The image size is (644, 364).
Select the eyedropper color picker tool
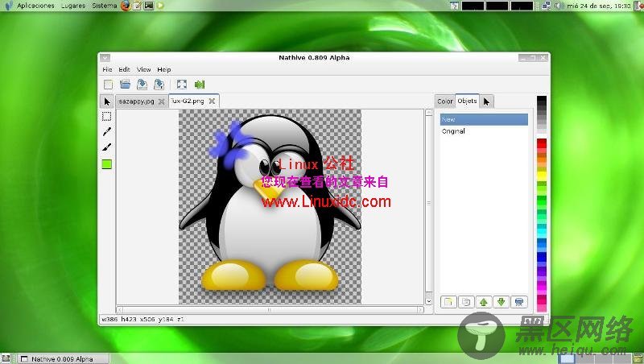107,131
